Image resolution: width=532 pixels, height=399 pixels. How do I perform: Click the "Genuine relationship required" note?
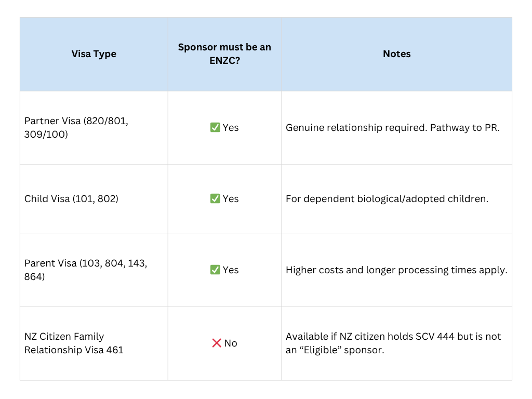point(356,128)
